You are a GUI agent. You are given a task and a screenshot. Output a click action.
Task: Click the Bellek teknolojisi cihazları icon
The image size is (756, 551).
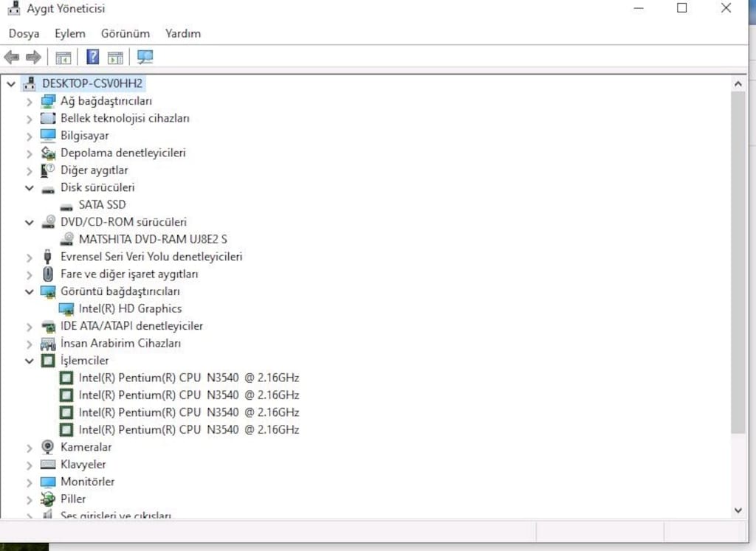(x=48, y=119)
